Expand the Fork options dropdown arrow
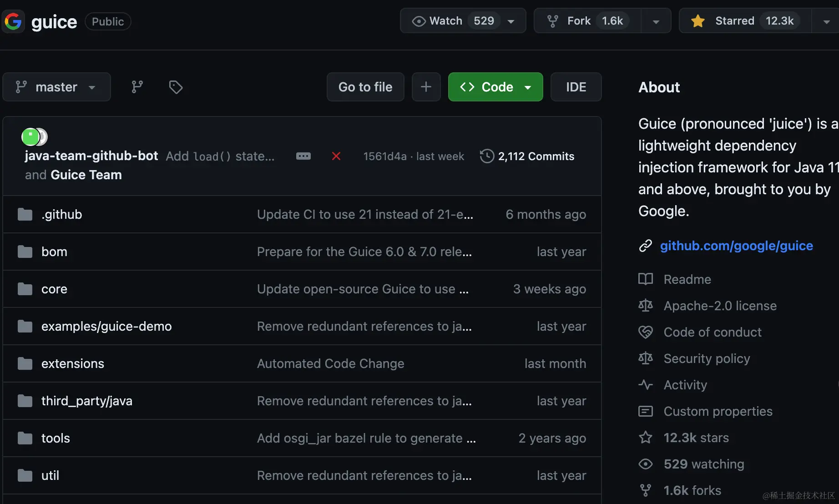This screenshot has height=504, width=839. pyautogui.click(x=656, y=21)
